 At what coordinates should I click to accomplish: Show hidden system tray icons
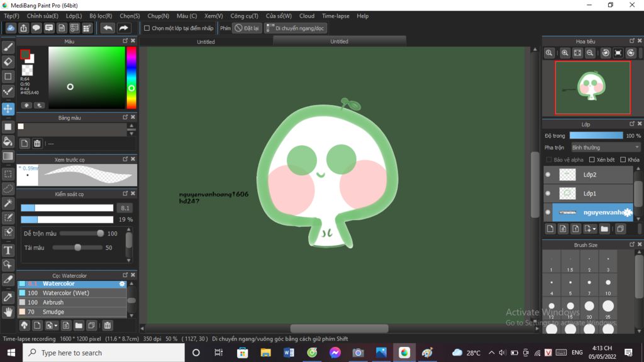pyautogui.click(x=491, y=353)
